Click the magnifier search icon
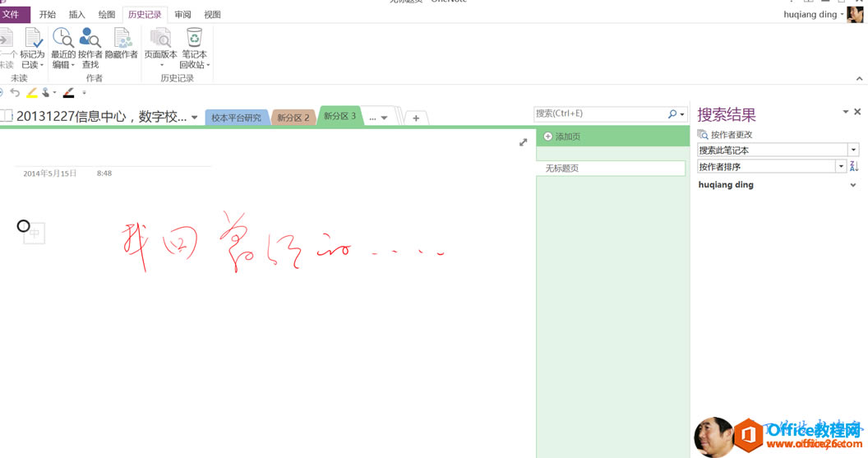This screenshot has width=868, height=458. pos(672,113)
